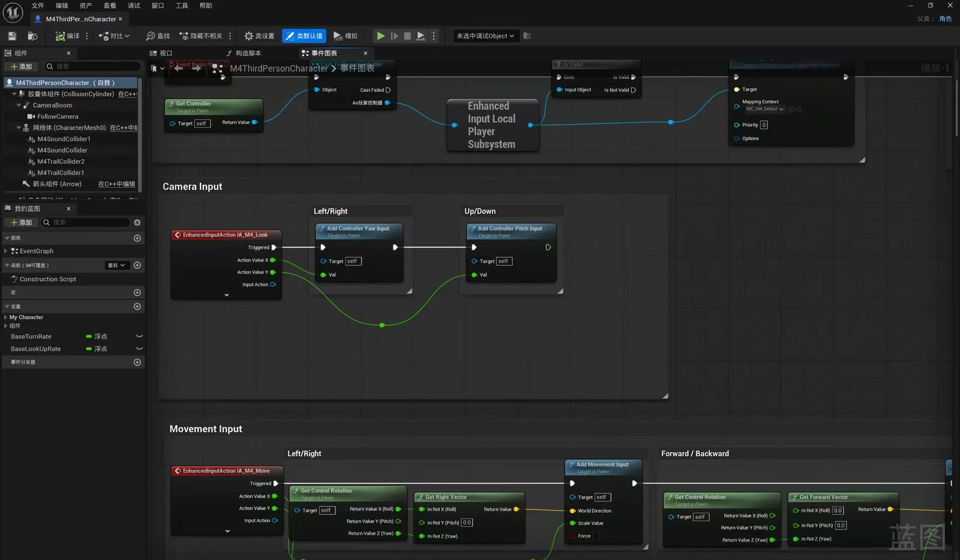960x560 pixels.
Task: Open My Blueprint settings gear
Action: tap(137, 222)
